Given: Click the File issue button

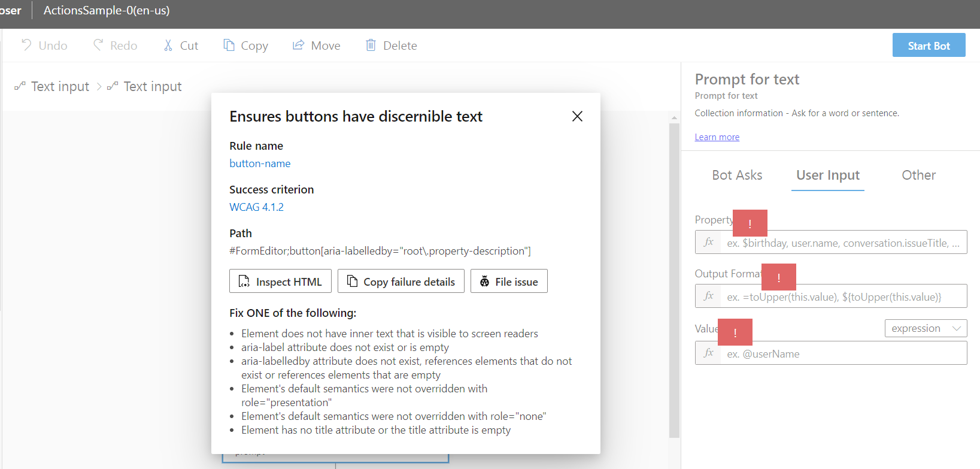Looking at the screenshot, I should pos(509,281).
